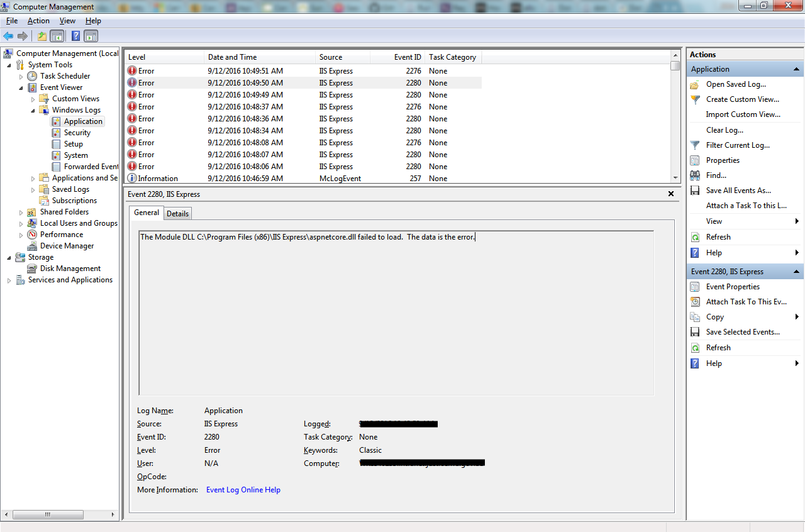
Task: Open log Properties from Actions pane
Action: (723, 160)
